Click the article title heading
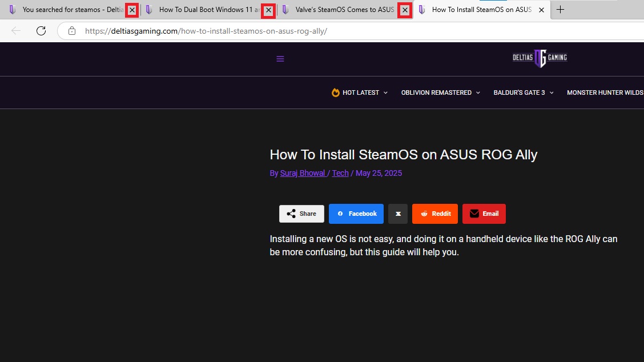The width and height of the screenshot is (644, 362). [403, 155]
